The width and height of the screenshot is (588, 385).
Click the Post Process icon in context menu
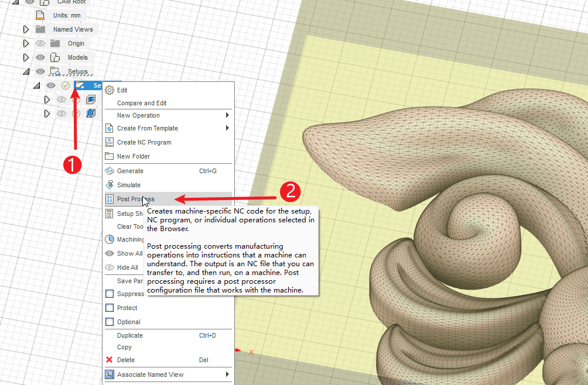110,199
